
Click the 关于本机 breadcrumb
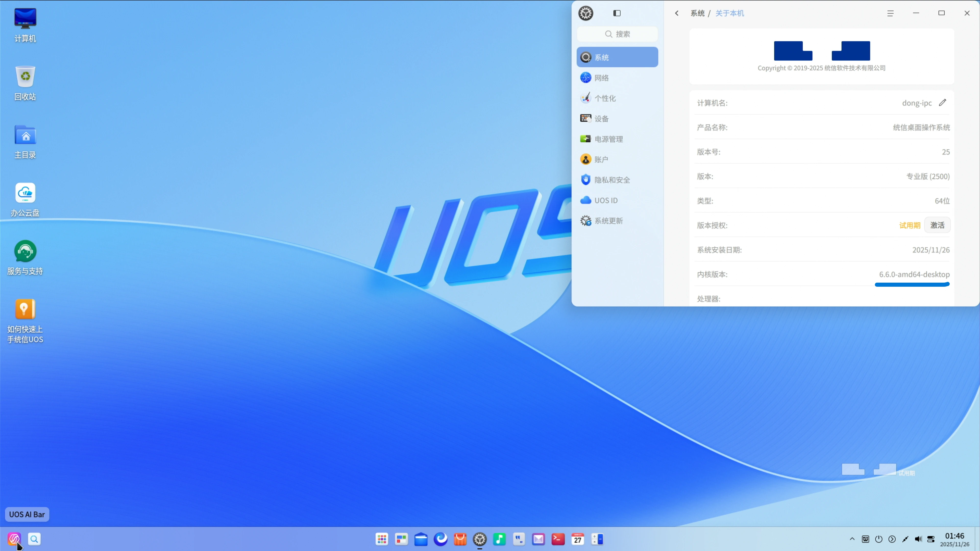(x=729, y=13)
